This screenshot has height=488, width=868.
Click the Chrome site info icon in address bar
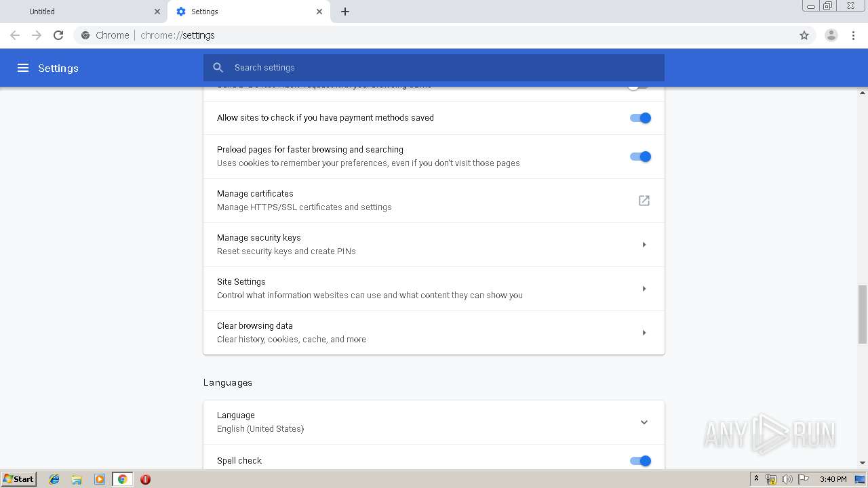click(85, 35)
